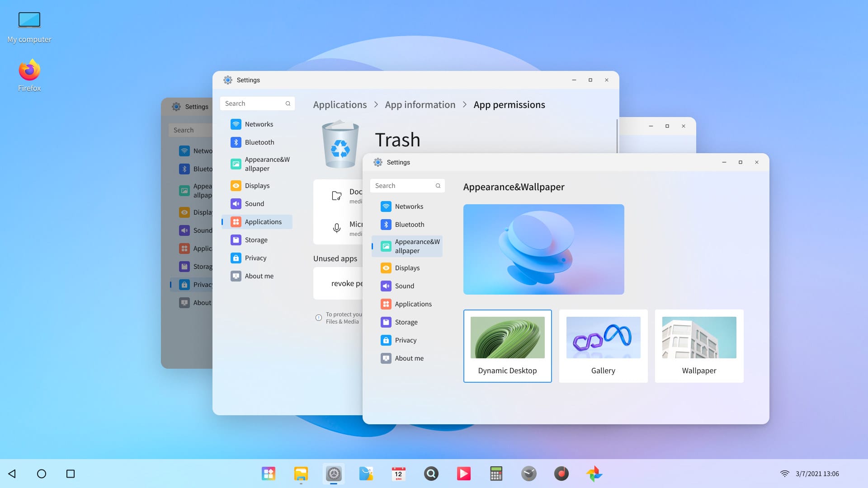Select Bluetooth in the Settings sidebar
Screen dimensions: 868x488
coord(410,225)
